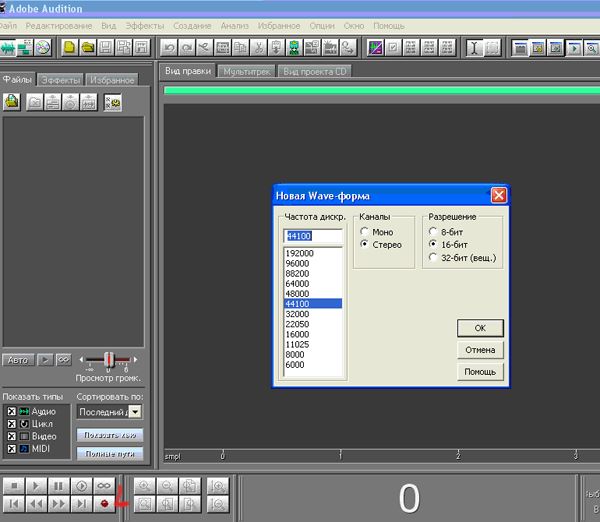Click the vertical zoom in icon
This screenshot has width=600, height=522.
218,486
